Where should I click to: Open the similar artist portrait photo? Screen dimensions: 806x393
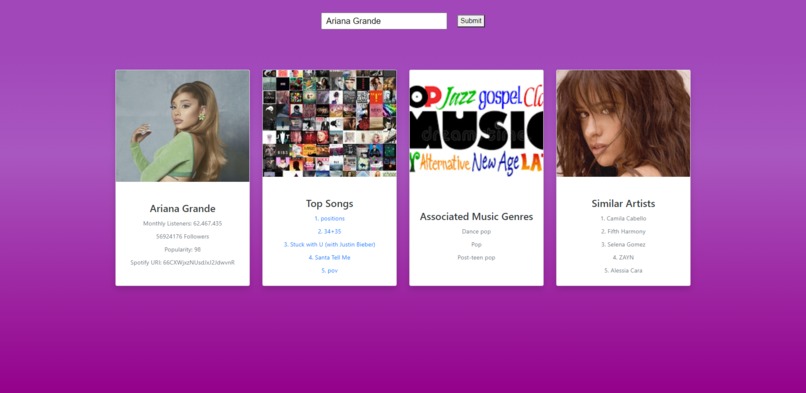[x=623, y=123]
